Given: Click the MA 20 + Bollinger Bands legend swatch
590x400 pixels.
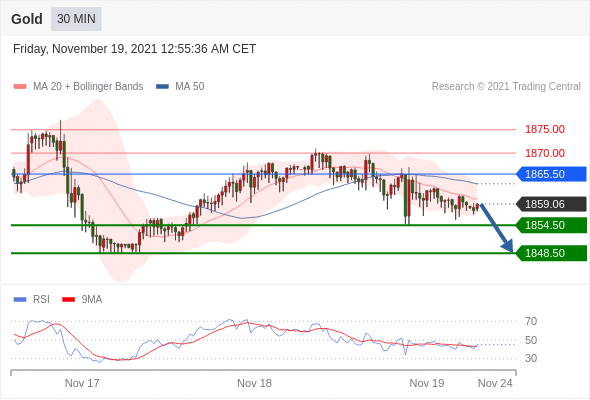Looking at the screenshot, I should pos(20,87).
